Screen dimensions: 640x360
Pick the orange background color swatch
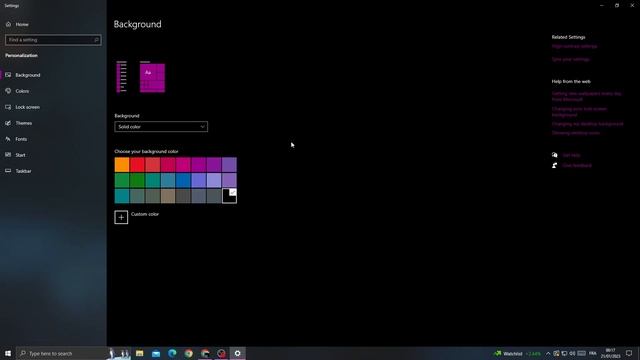click(122, 165)
